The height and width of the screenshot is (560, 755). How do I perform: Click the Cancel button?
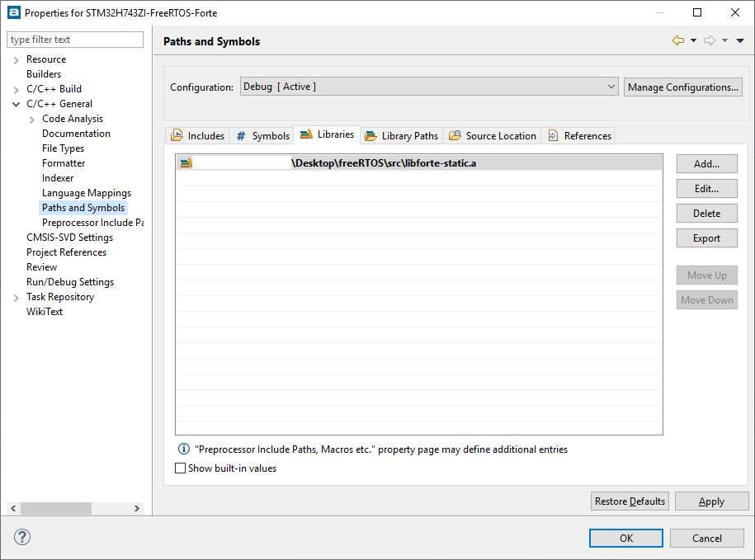(x=707, y=538)
